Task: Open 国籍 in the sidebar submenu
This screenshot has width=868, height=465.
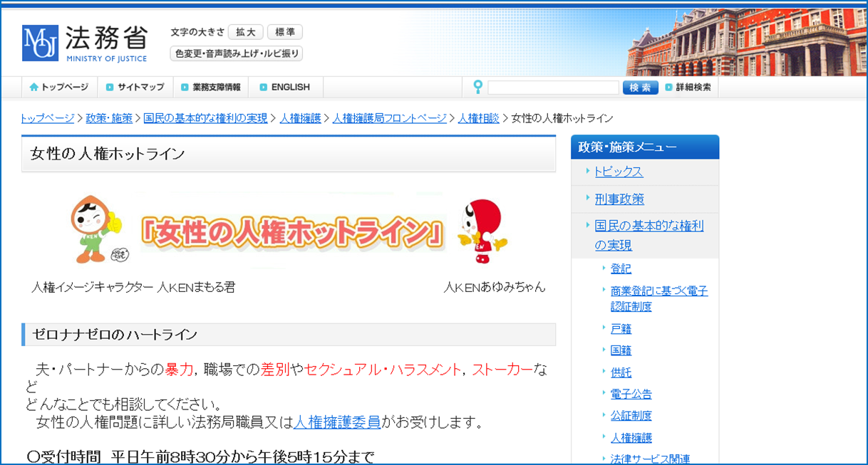Action: (621, 350)
